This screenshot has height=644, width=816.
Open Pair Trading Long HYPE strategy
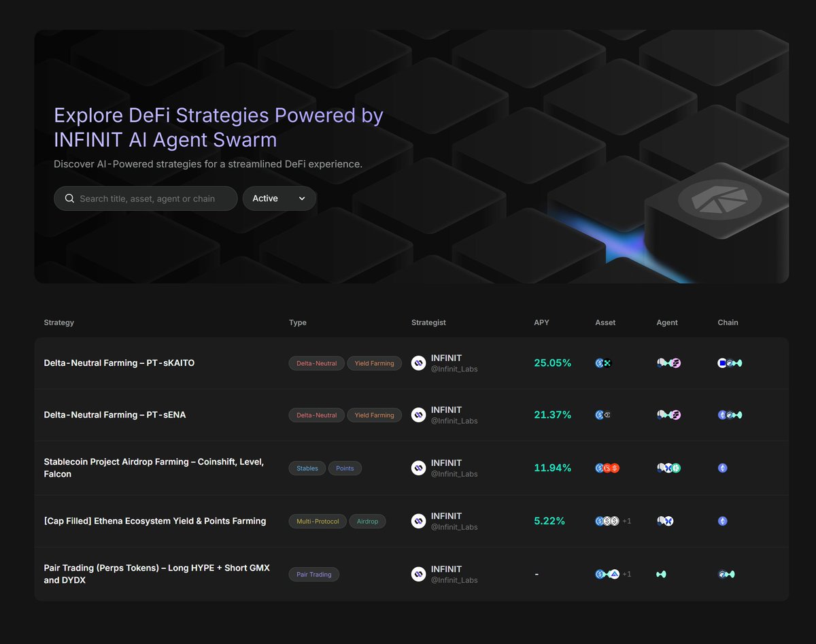tap(157, 574)
